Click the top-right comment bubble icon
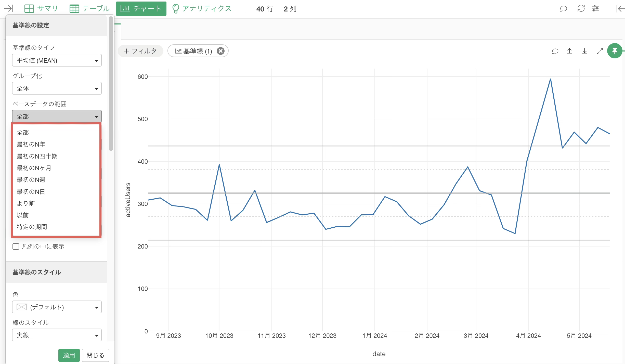 (x=563, y=9)
